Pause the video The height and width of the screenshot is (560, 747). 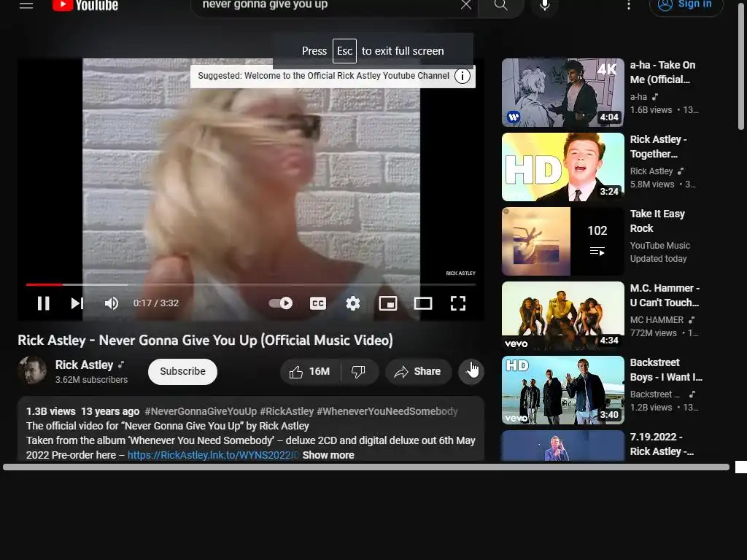pos(43,303)
